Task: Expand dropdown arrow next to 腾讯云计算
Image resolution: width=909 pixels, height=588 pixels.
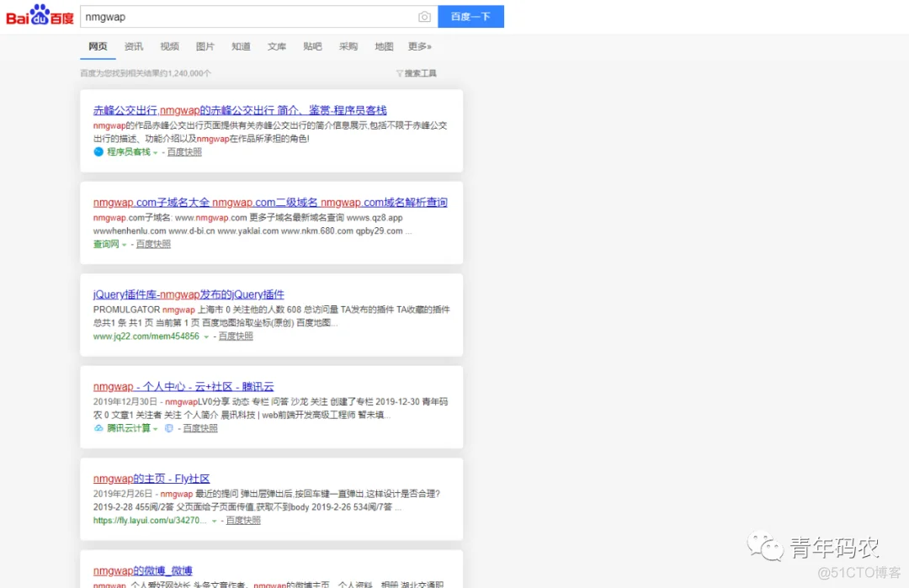Action: 156,429
